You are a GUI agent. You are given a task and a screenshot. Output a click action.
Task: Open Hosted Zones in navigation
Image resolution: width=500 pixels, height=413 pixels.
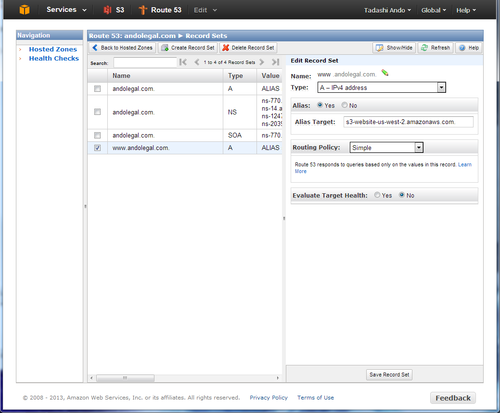click(53, 49)
